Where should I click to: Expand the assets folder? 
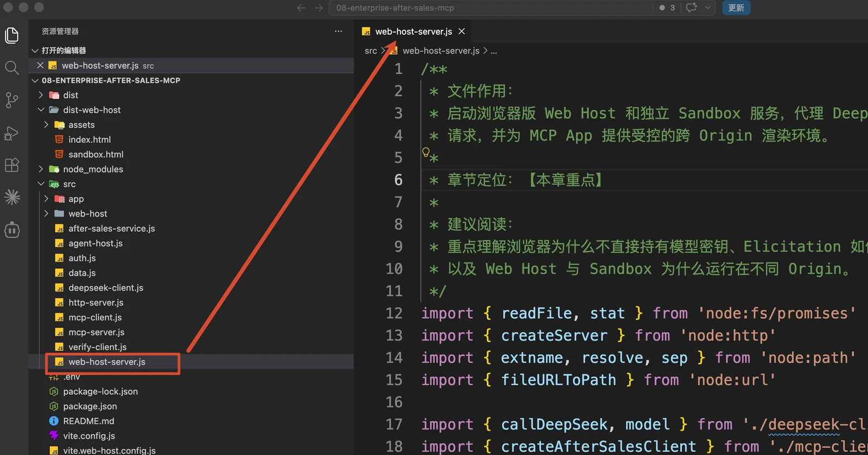click(x=46, y=125)
